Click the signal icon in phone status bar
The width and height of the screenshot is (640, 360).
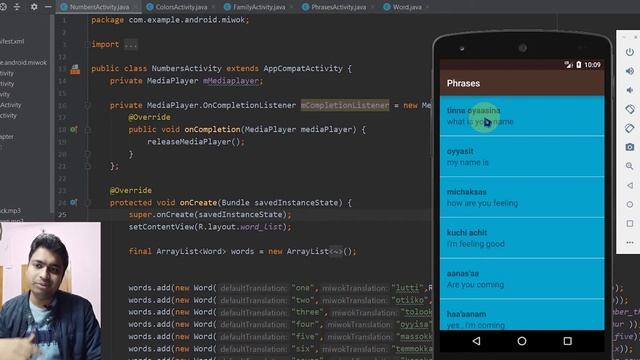(568, 64)
